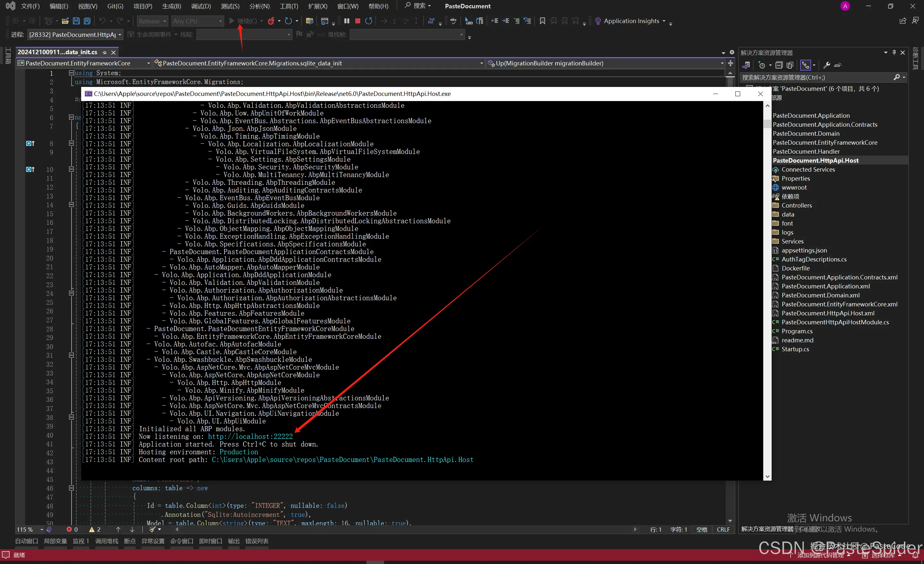
Task: Click the Live Share icon at top right
Action: (903, 21)
